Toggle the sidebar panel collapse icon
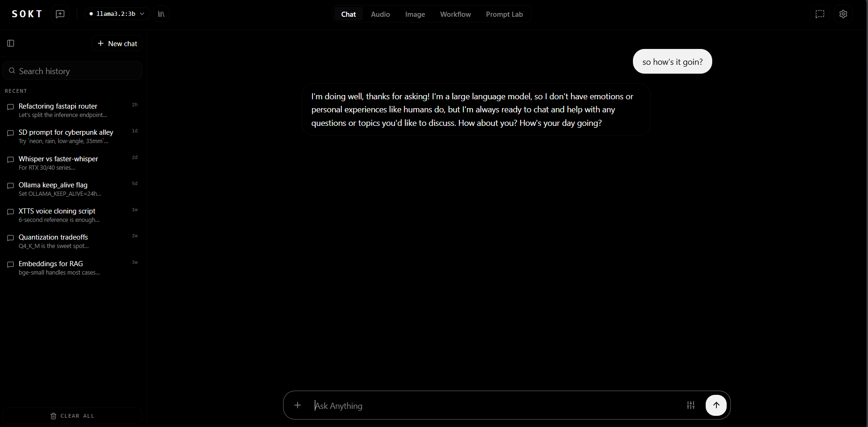Screen dimensions: 868x427 click(x=11, y=43)
